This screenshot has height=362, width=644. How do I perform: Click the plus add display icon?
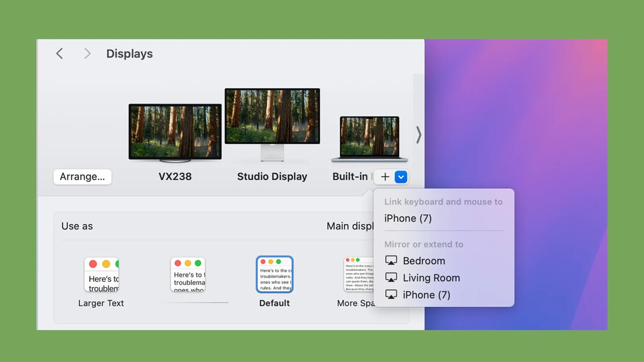coord(385,177)
